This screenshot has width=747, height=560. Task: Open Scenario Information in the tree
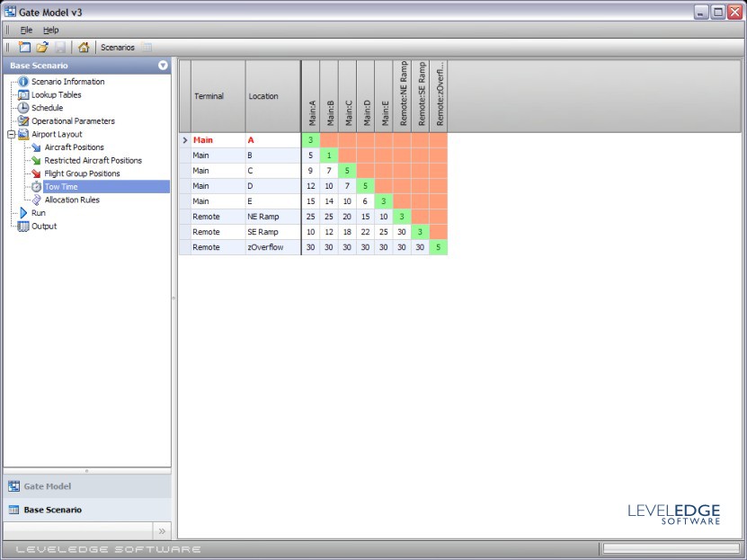[67, 82]
